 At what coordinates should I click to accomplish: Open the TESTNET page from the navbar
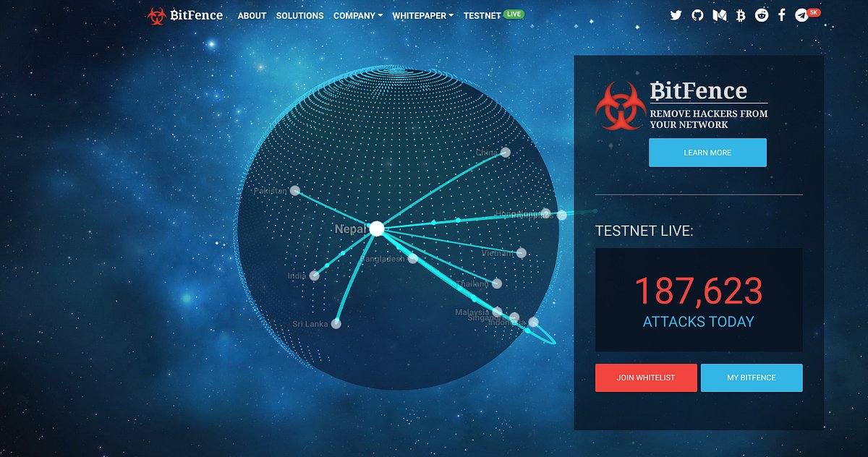click(x=482, y=15)
